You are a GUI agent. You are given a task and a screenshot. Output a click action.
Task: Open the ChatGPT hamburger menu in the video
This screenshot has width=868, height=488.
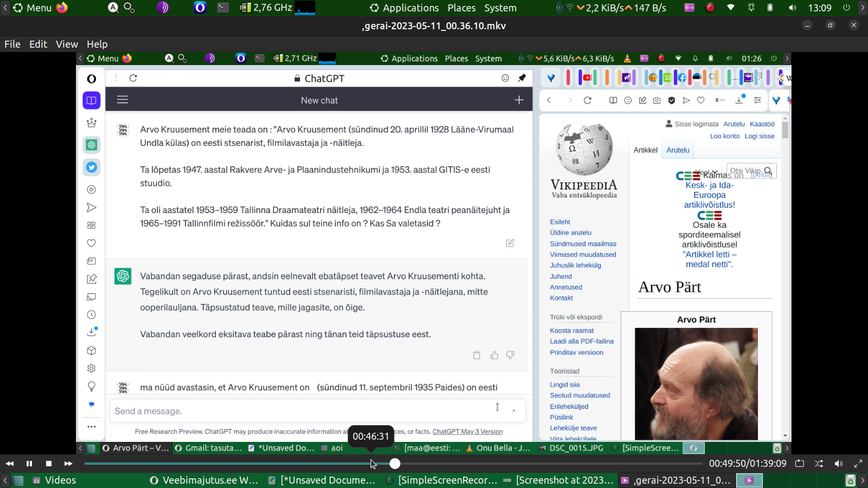123,100
